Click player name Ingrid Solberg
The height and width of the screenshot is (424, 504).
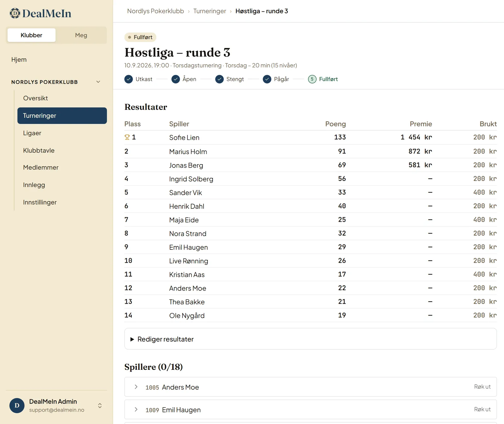(191, 179)
